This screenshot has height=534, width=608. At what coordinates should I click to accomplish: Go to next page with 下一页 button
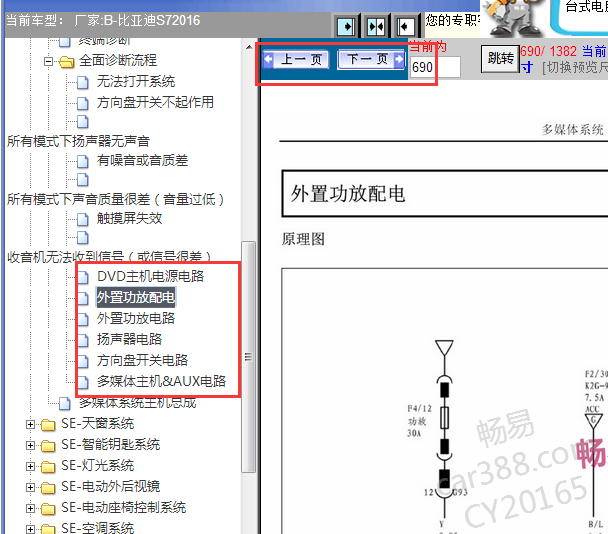[x=371, y=59]
